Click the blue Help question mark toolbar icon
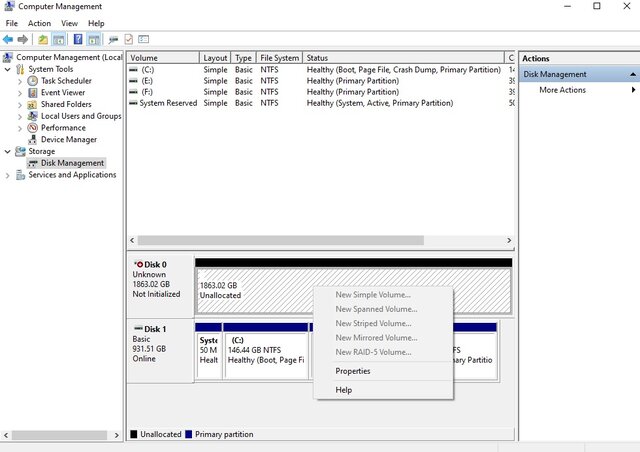Viewport: 640px width, 452px height. [78, 39]
